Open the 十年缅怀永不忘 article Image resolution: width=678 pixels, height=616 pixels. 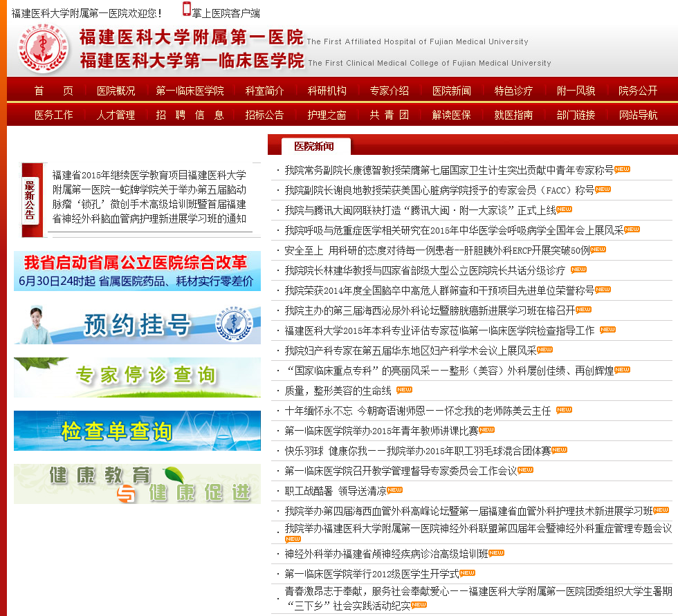[418, 411]
